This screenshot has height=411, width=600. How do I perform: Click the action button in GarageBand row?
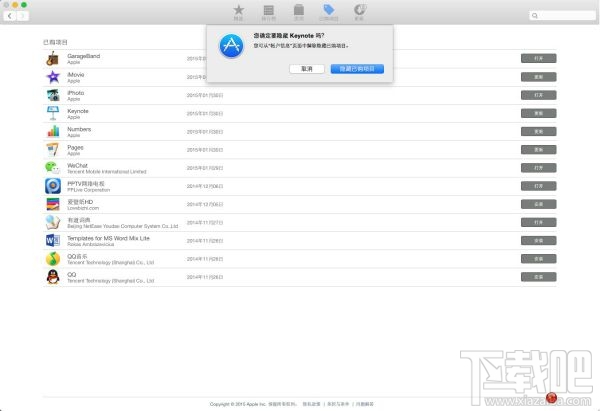(538, 59)
